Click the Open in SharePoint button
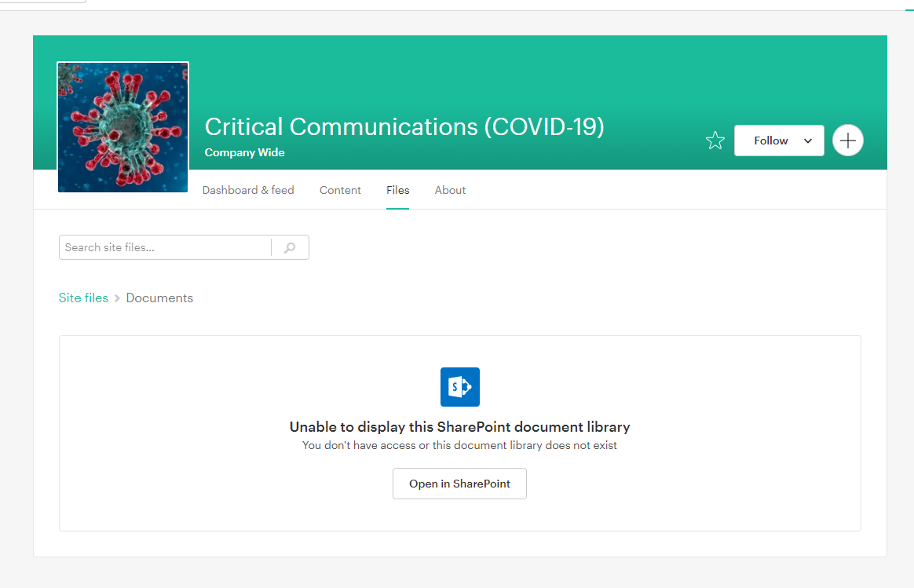This screenshot has width=914, height=588. [x=459, y=483]
